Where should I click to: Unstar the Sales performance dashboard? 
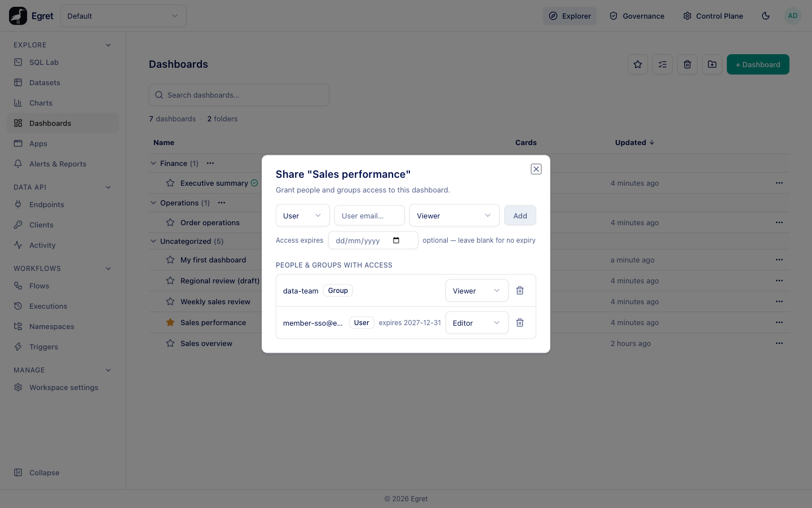click(x=170, y=322)
